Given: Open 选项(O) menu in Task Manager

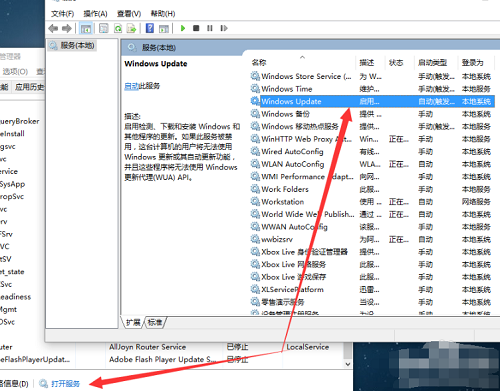Looking at the screenshot, I should point(15,71).
